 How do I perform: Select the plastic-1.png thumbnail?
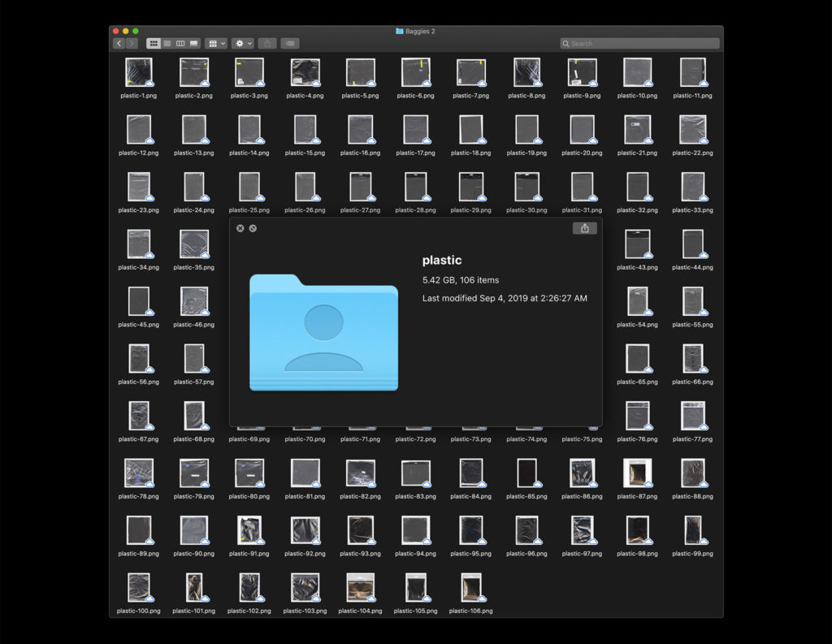click(137, 72)
